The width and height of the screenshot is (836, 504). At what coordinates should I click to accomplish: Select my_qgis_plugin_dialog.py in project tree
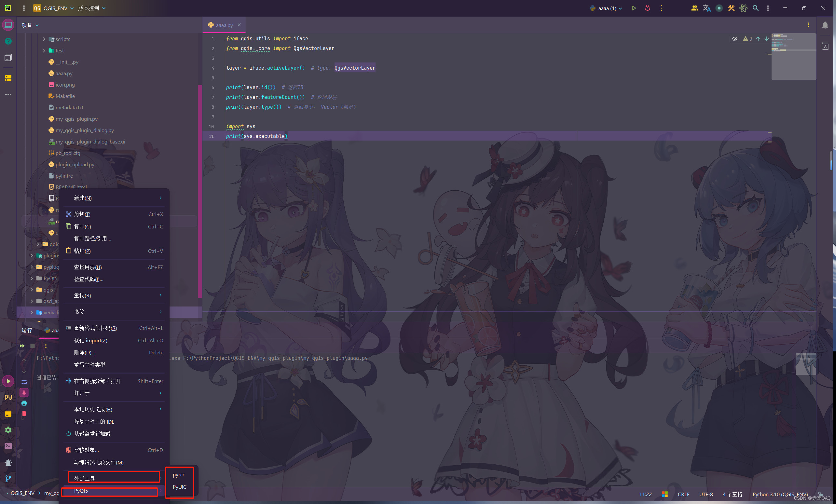coord(85,130)
